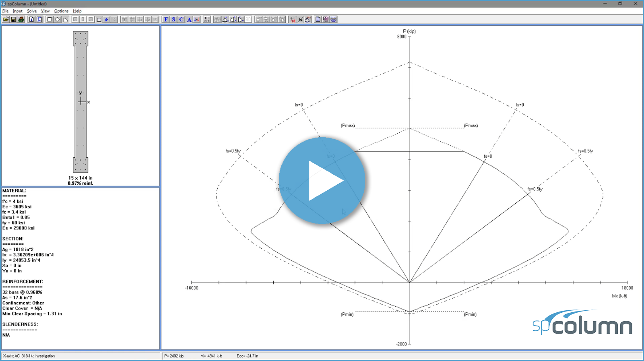Click the '32 bars @ 0.968%' line

(x=22, y=292)
